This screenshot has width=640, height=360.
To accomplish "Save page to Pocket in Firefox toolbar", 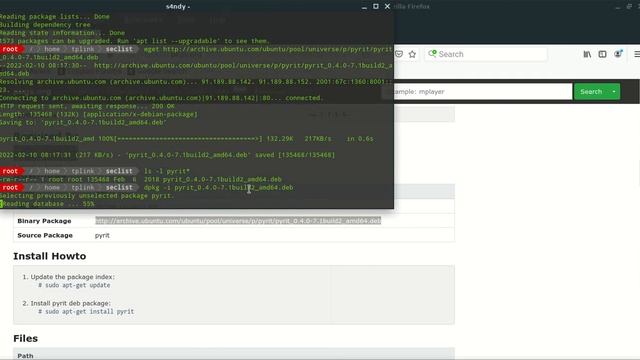I will 399,54.
